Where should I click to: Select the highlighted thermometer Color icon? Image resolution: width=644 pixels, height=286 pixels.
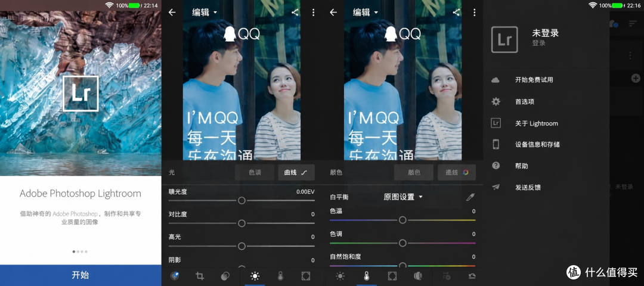366,276
